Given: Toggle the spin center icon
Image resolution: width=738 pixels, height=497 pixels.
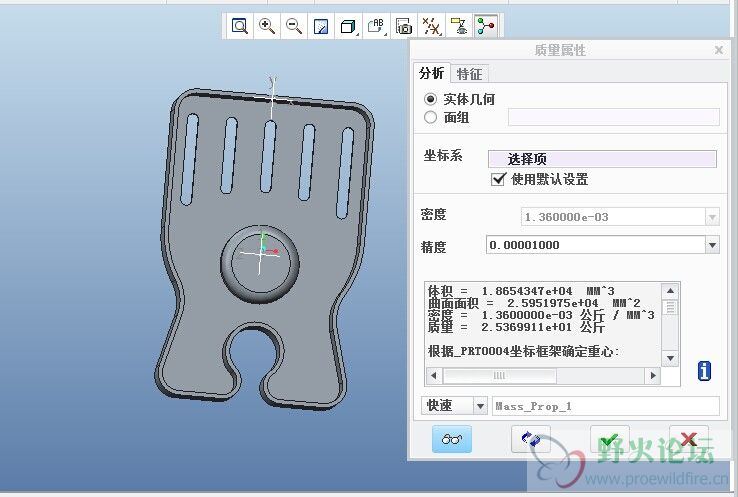Looking at the screenshot, I should (486, 26).
